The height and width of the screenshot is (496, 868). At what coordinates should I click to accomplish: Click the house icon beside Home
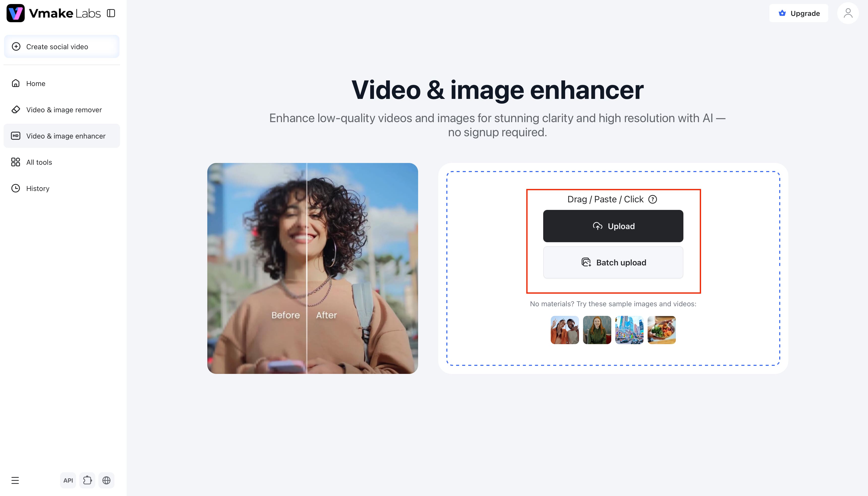pyautogui.click(x=16, y=83)
